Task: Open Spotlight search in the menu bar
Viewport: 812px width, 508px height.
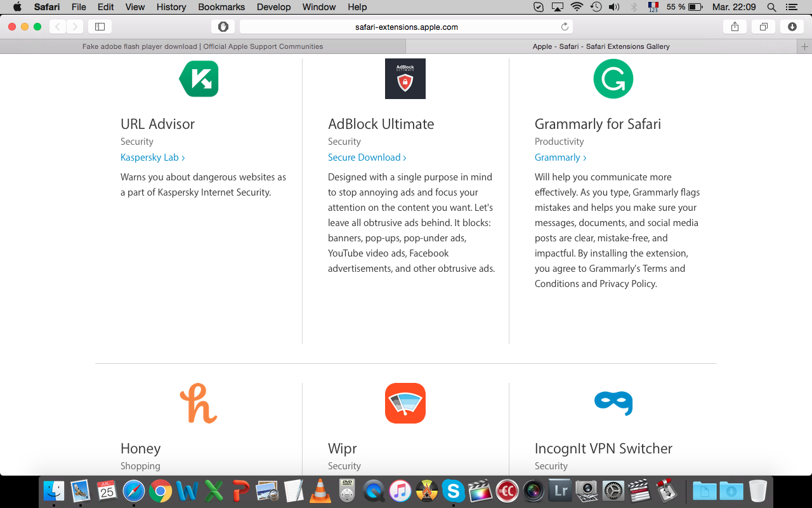Action: tap(771, 7)
